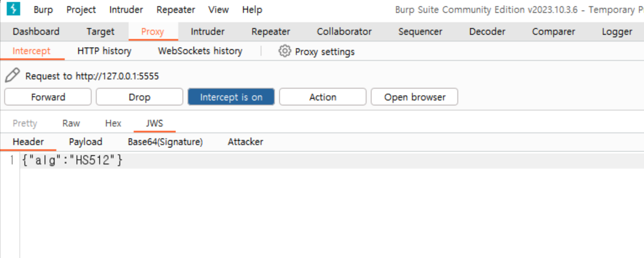Open the Burp menu

(43, 10)
